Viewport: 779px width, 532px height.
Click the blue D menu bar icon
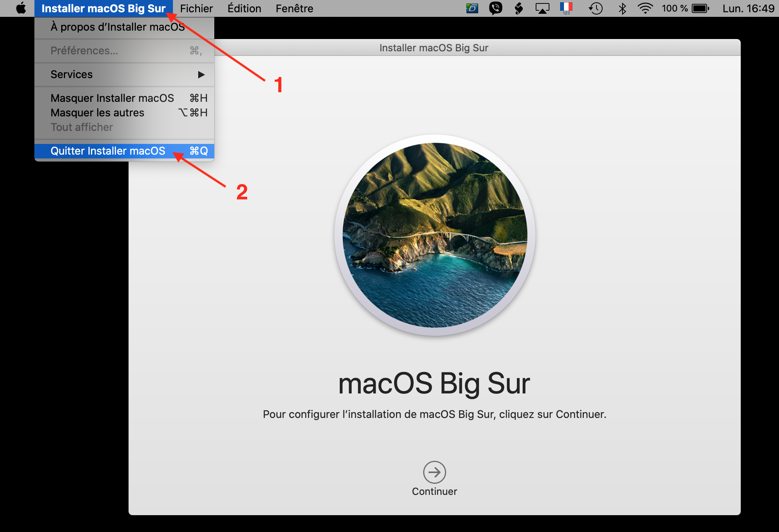click(x=472, y=8)
